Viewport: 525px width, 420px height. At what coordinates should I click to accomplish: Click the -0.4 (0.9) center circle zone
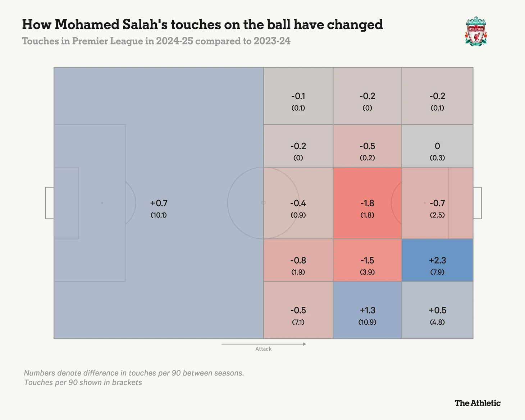pyautogui.click(x=298, y=203)
